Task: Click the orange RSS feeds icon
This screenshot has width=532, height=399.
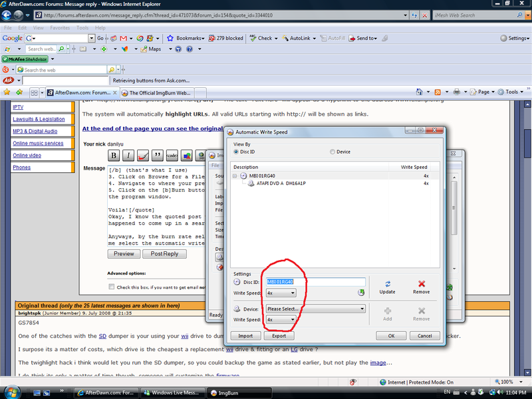Action: pos(438,92)
